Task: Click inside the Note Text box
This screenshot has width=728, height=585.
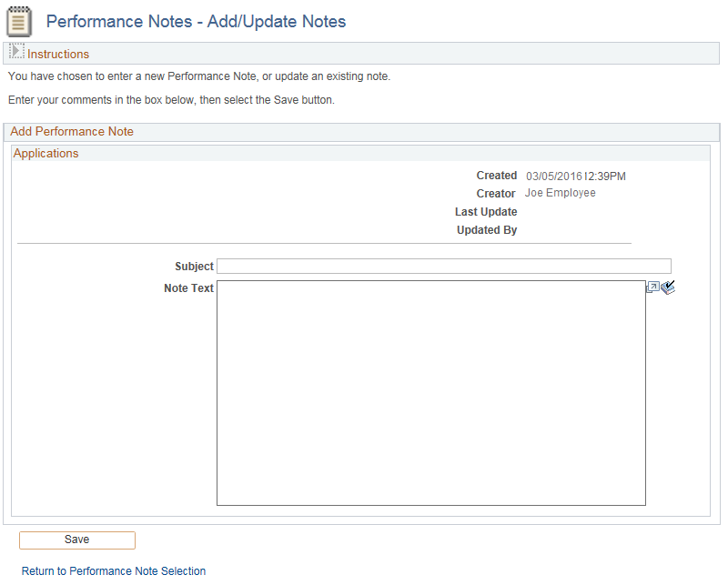Action: pyautogui.click(x=430, y=392)
